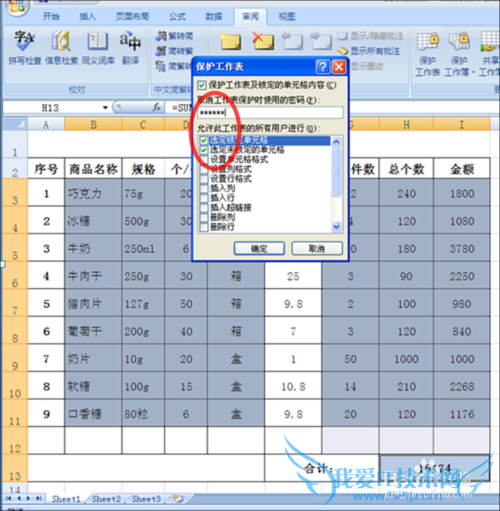
Task: Click the last-sheet navigation arrow
Action: (39, 498)
